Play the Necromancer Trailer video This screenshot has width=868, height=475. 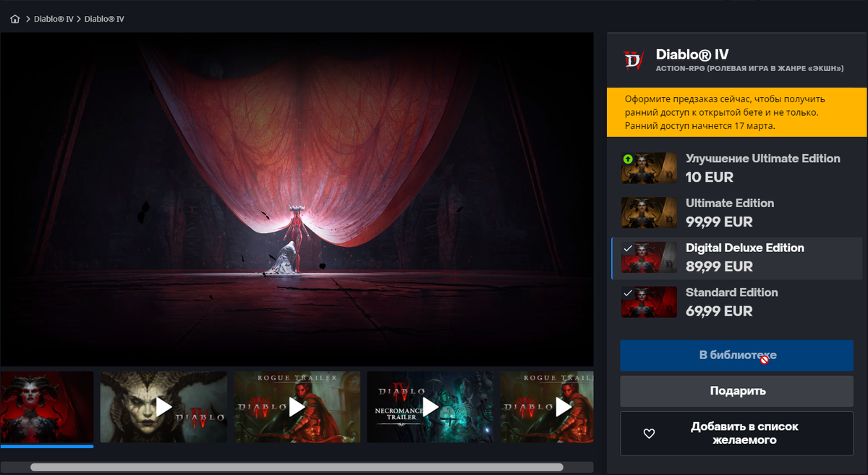point(430,407)
